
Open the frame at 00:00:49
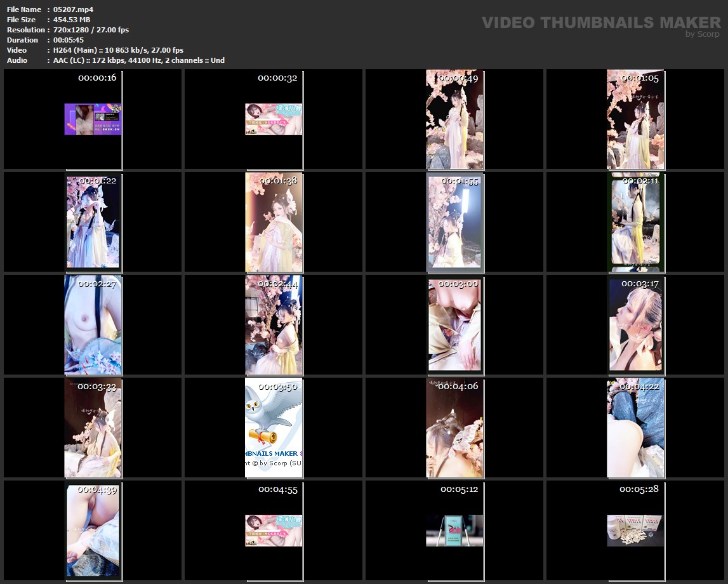click(455, 119)
